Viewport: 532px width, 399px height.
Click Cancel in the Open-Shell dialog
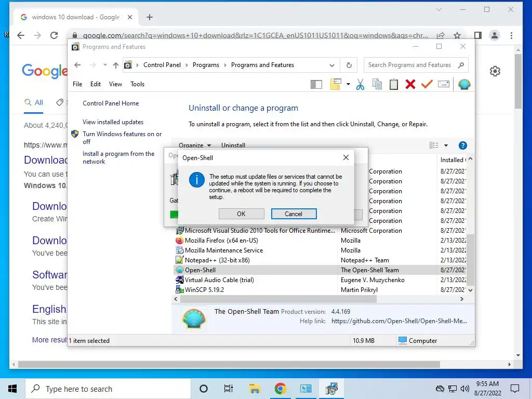point(294,214)
